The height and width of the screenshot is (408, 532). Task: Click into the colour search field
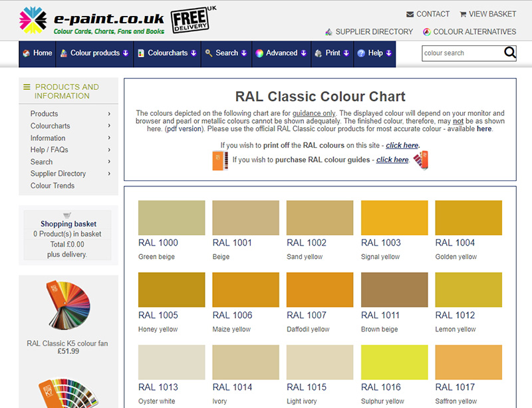coord(461,53)
